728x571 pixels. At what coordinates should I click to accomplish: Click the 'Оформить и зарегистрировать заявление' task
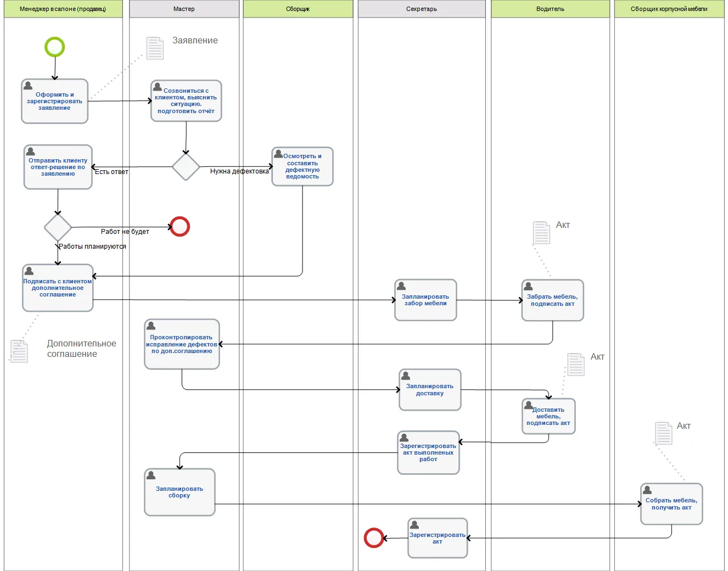pyautogui.click(x=54, y=102)
